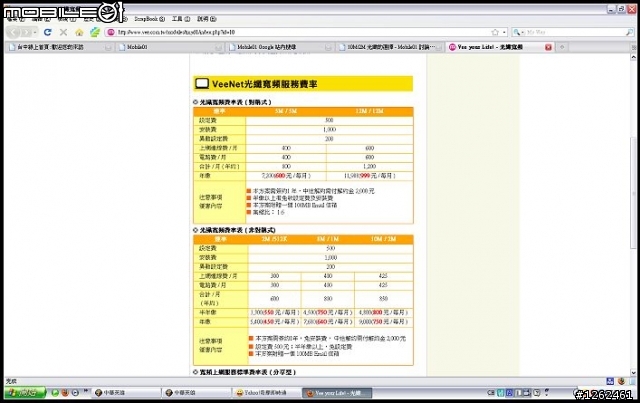Click the browser Forward arrow button
The height and width of the screenshot is (403, 640).
pyautogui.click(x=26, y=32)
